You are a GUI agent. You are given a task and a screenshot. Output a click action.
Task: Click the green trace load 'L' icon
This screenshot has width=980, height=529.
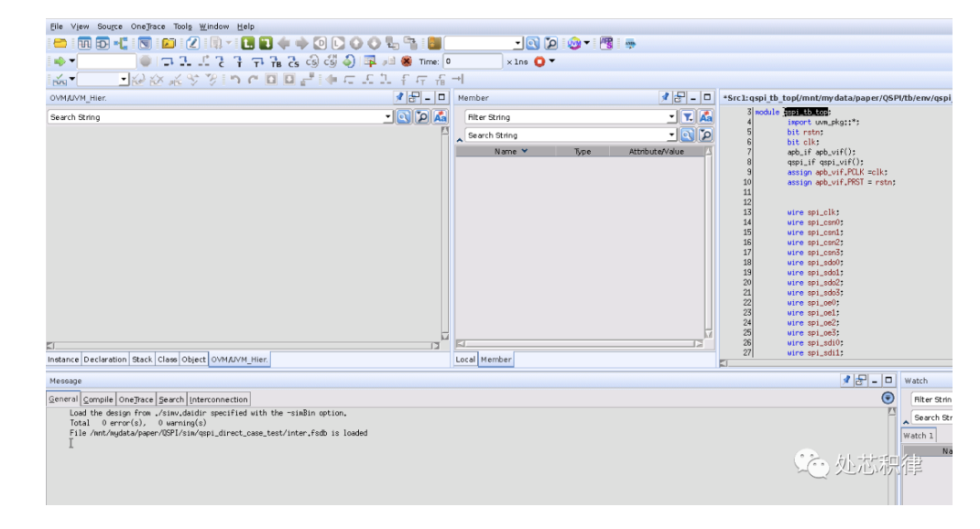click(248, 43)
